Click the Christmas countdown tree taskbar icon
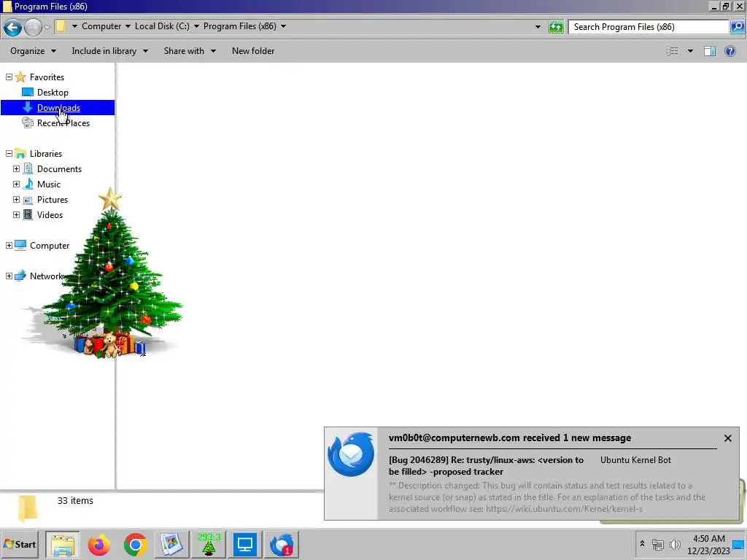 [209, 545]
